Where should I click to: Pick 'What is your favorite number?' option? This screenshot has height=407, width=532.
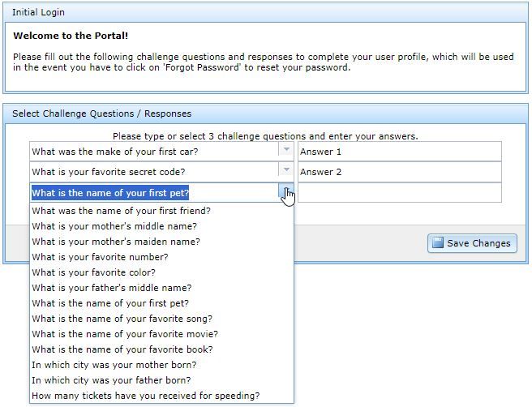point(100,257)
